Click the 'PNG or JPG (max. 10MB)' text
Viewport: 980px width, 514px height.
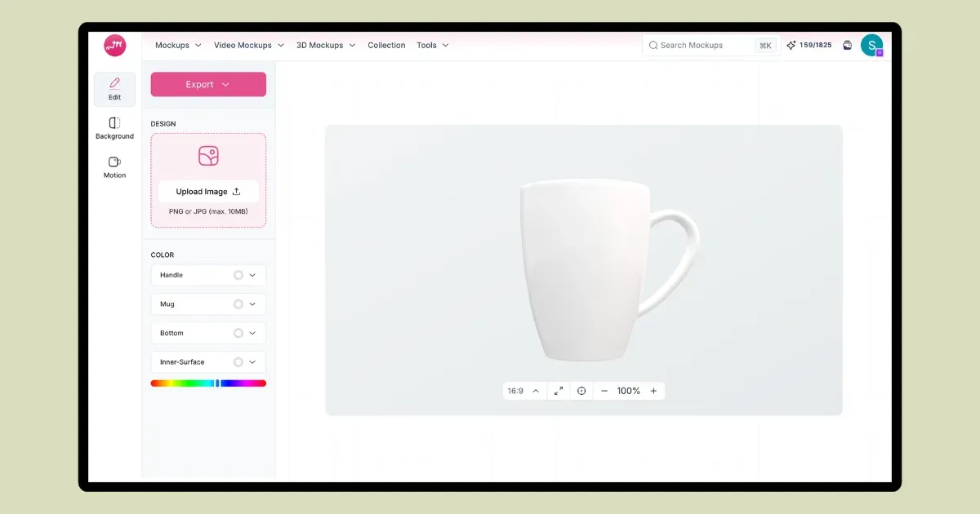point(208,211)
